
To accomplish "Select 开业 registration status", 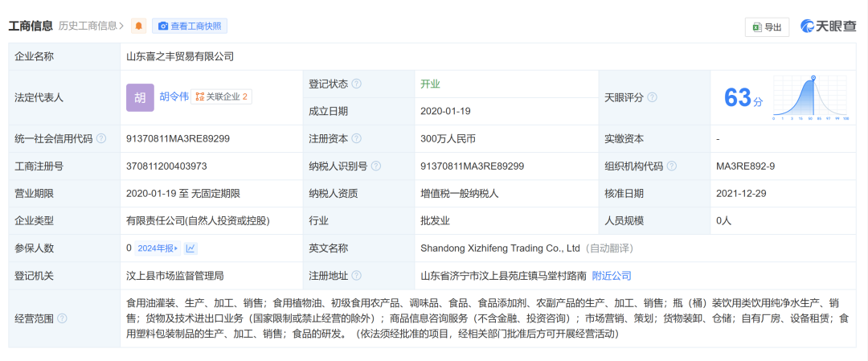I will [x=430, y=84].
